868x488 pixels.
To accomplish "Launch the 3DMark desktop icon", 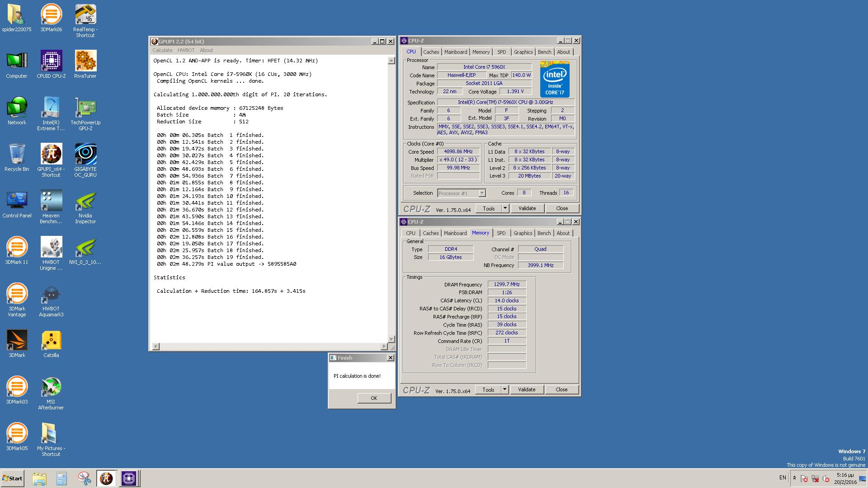I will coord(17,344).
